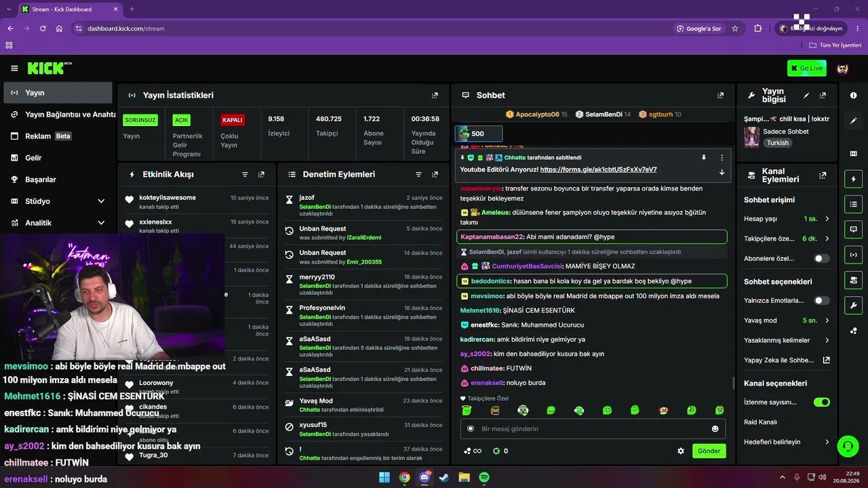Expand the Stüdyo sidebar section
Screen dimensions: 868x488
tap(58, 201)
